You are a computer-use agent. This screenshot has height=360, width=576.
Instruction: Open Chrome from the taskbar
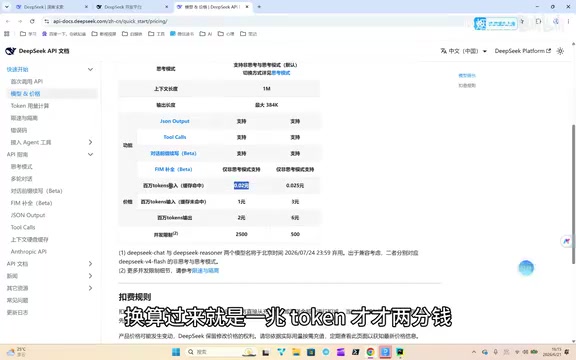pyautogui.click(x=370, y=352)
